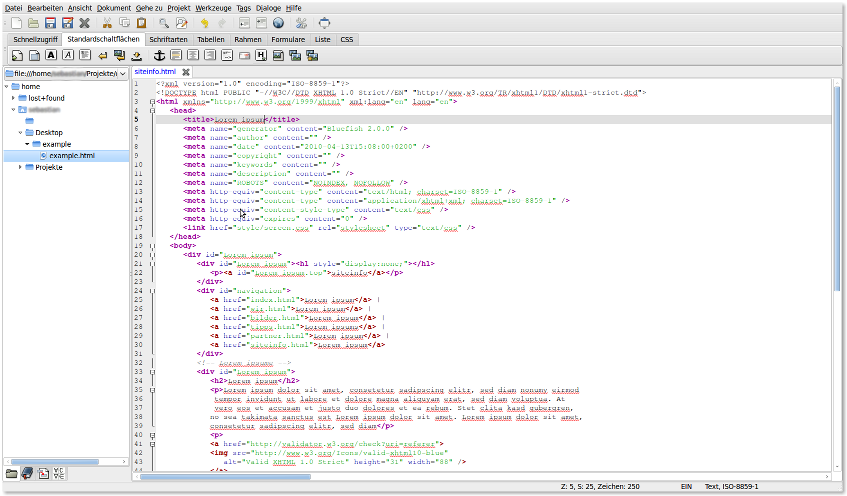847x496 pixels.
Task: Close the document using the toolbar X icon
Action: pyautogui.click(x=84, y=23)
